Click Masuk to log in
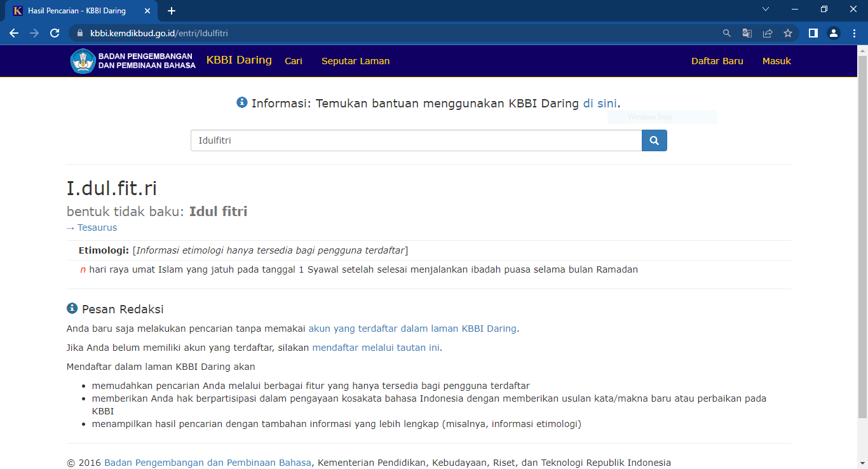Viewport: 868px width, 469px height. click(x=776, y=61)
